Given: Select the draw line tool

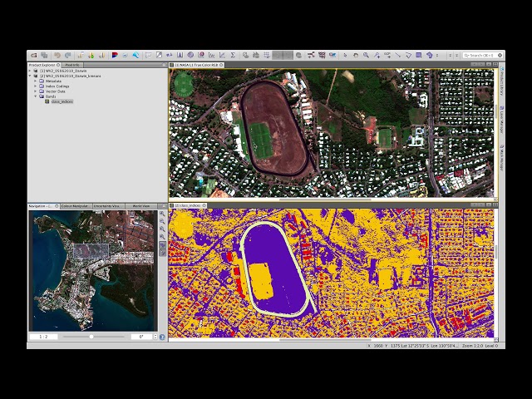Looking at the screenshot, I should click(397, 55).
